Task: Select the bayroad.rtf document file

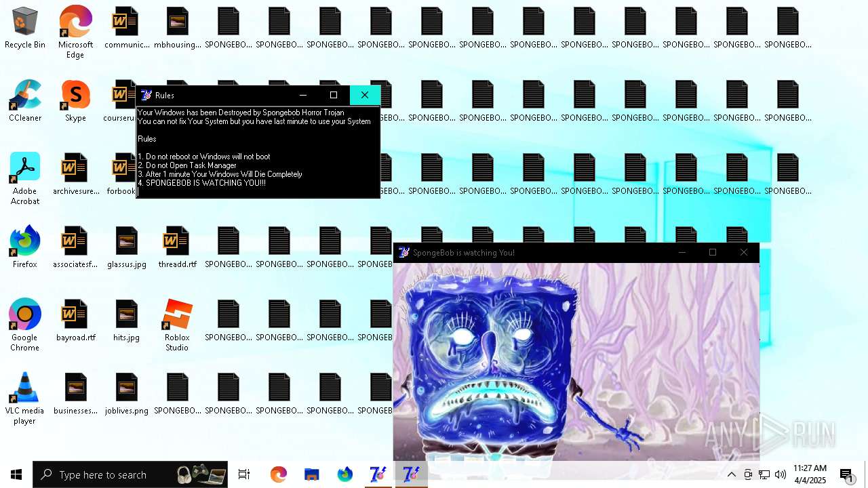Action: click(x=75, y=321)
